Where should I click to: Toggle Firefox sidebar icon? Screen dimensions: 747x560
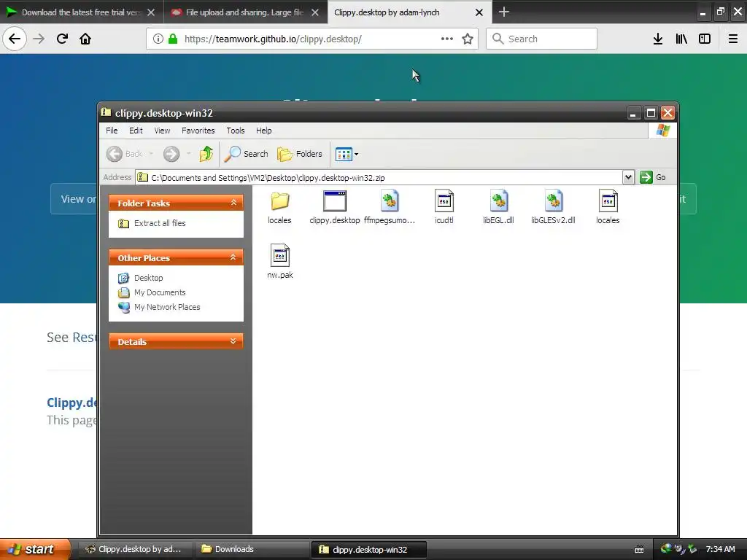pos(705,39)
